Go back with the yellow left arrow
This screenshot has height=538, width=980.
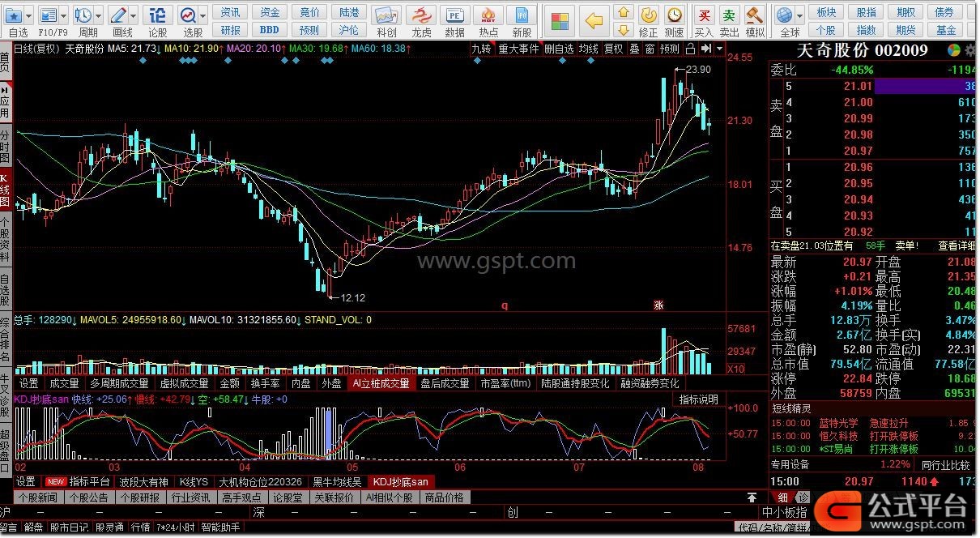point(594,20)
